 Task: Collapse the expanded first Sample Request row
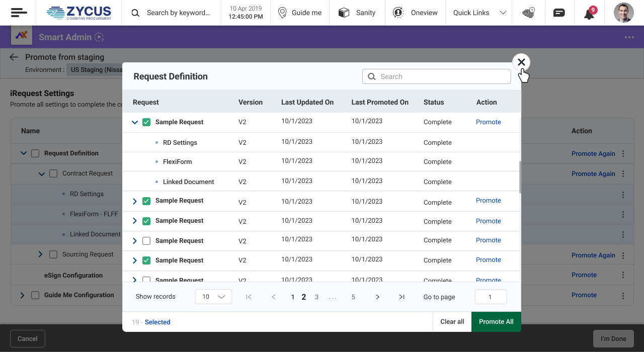(135, 122)
